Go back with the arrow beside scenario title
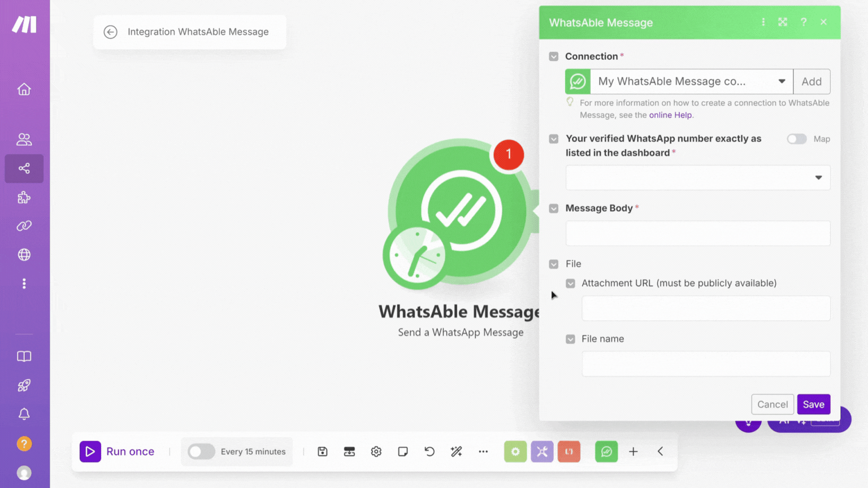 click(111, 32)
